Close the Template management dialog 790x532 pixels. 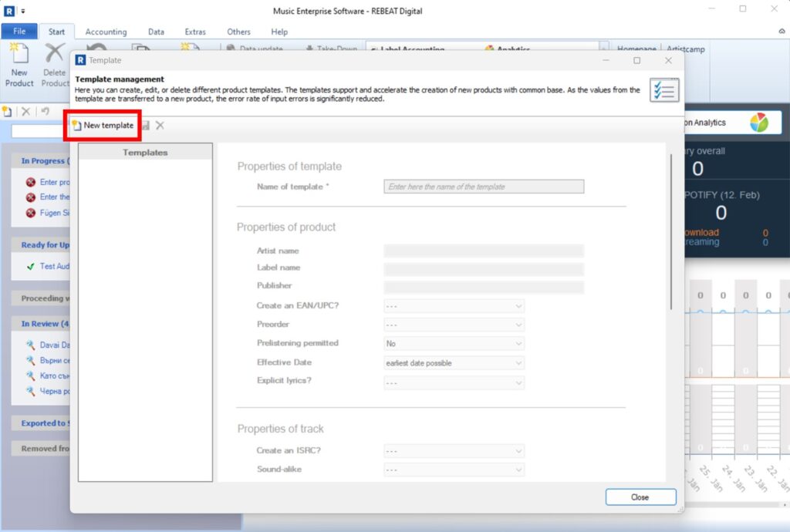click(640, 497)
